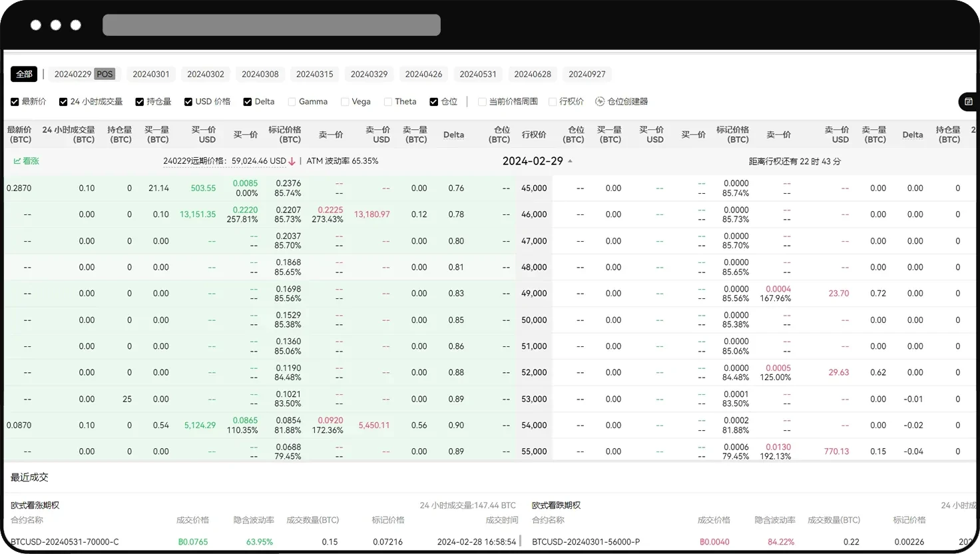The image size is (980, 554).
Task: Click put ask price 770.13
Action: (x=837, y=451)
